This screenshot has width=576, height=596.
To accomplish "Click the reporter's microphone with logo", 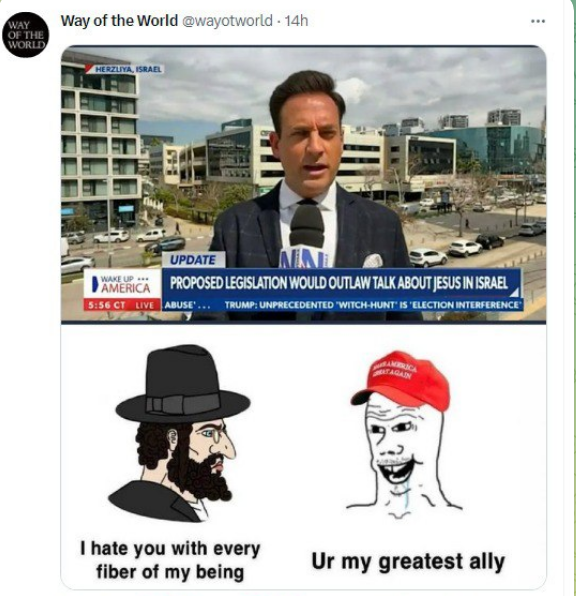I will tap(307, 236).
